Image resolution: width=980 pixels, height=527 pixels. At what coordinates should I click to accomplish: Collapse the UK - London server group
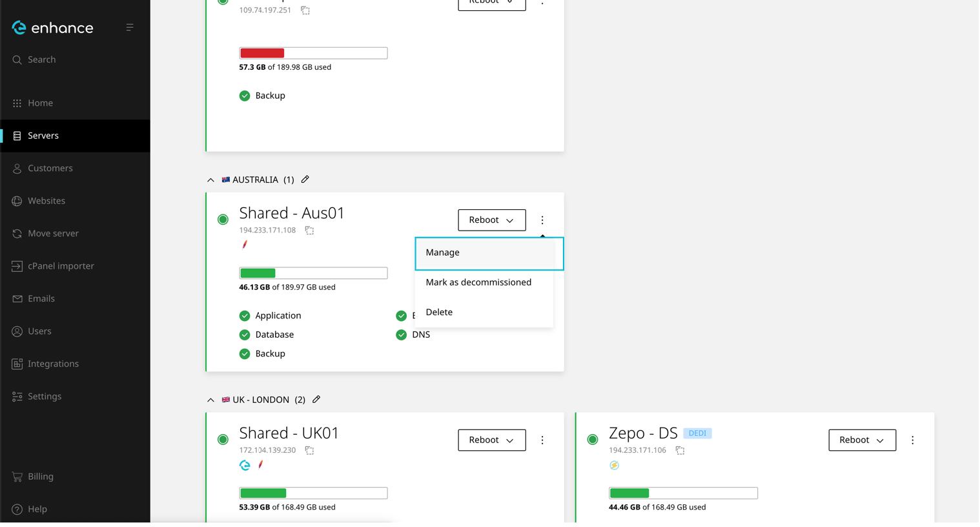210,400
